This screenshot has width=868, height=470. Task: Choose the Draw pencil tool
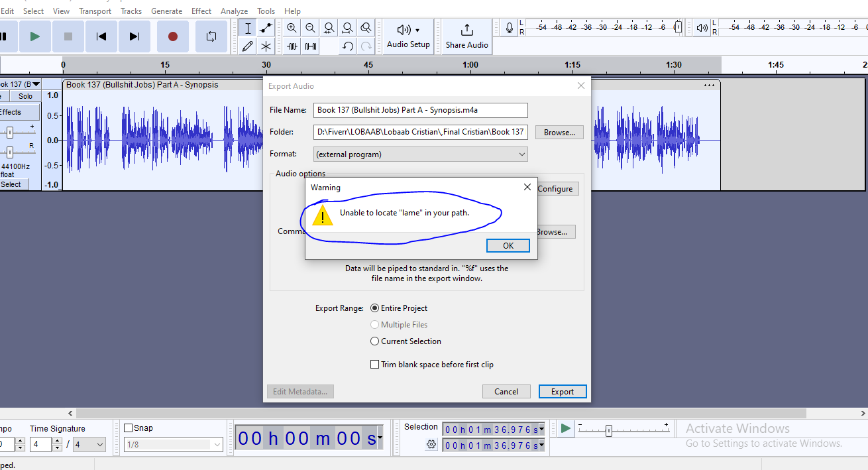[x=247, y=46]
